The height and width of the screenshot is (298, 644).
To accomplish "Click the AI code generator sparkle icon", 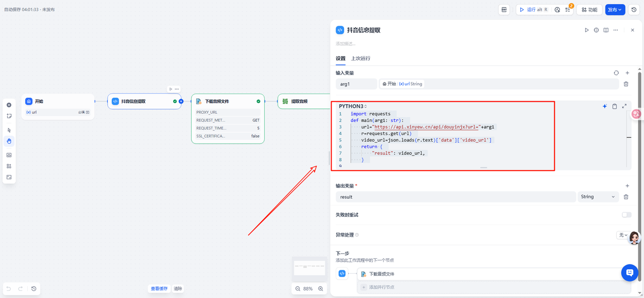I will (605, 106).
